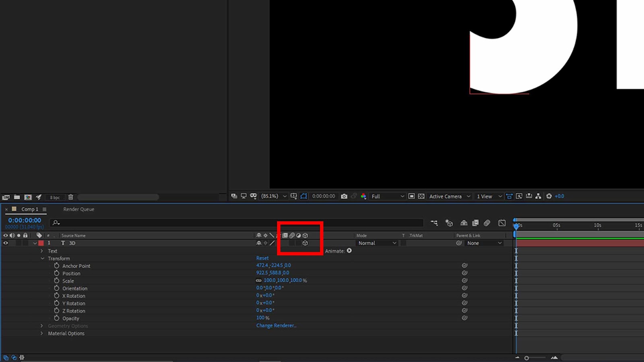Collapse the 3D text layer properties

pos(35,243)
